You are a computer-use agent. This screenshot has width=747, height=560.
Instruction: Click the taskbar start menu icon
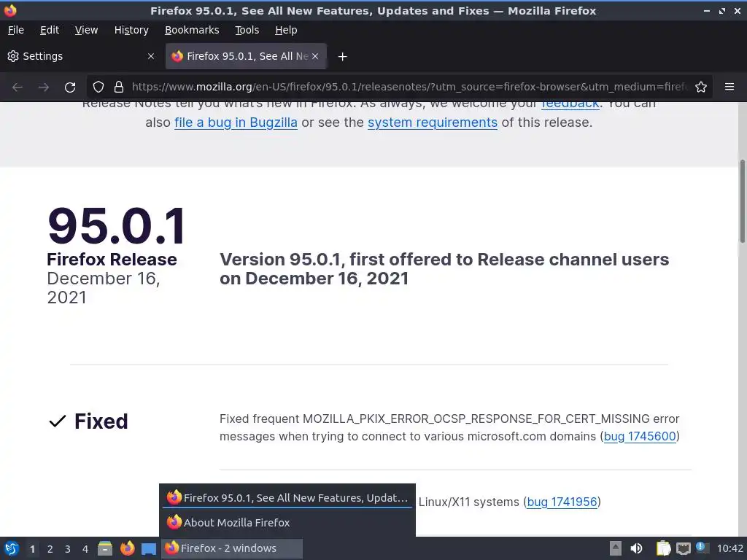coord(12,548)
